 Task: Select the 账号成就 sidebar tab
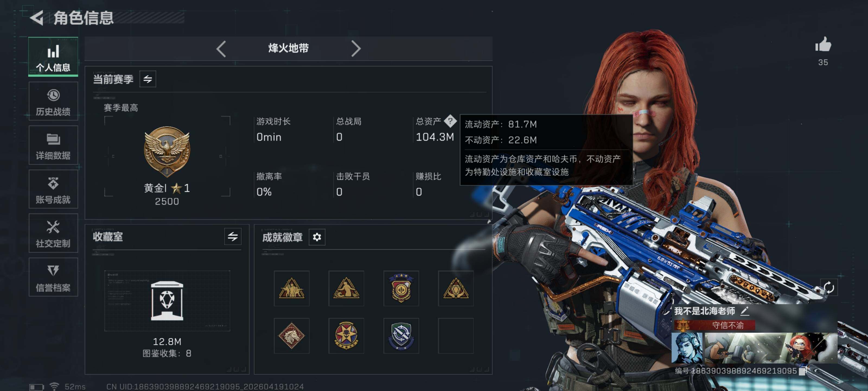(x=53, y=189)
